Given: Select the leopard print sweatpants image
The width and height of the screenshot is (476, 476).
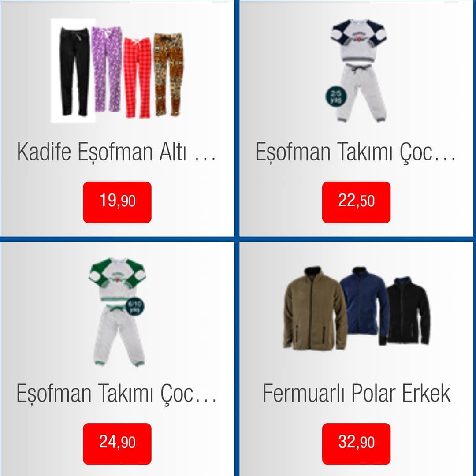Looking at the screenshot, I should click(x=168, y=74).
